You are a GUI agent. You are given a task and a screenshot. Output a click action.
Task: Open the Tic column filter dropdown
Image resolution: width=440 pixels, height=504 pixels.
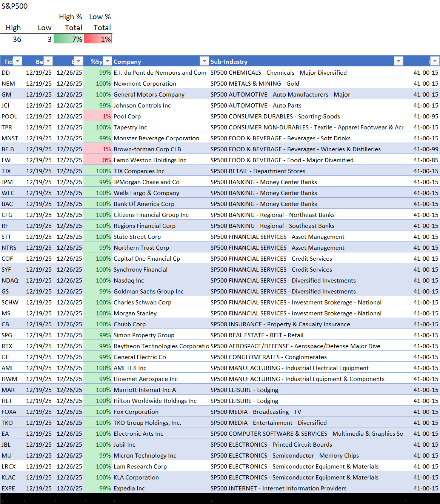18,61
